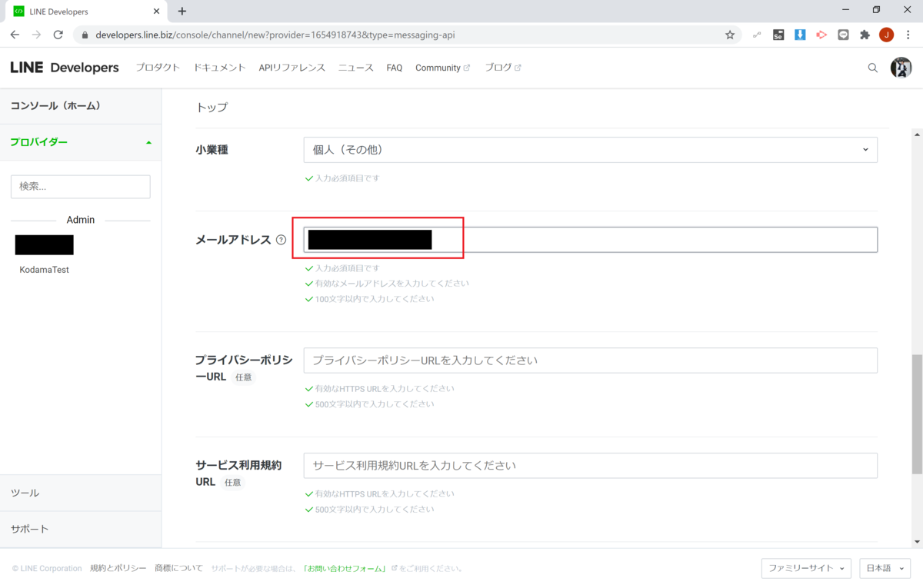
Task: Click the LINE Developers logo
Action: pyautogui.click(x=65, y=68)
